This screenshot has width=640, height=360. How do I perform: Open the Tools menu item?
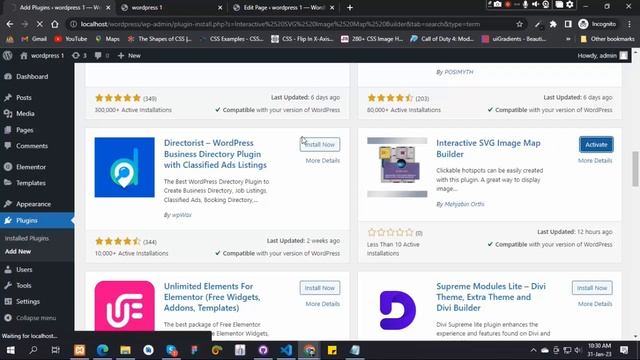pos(24,285)
